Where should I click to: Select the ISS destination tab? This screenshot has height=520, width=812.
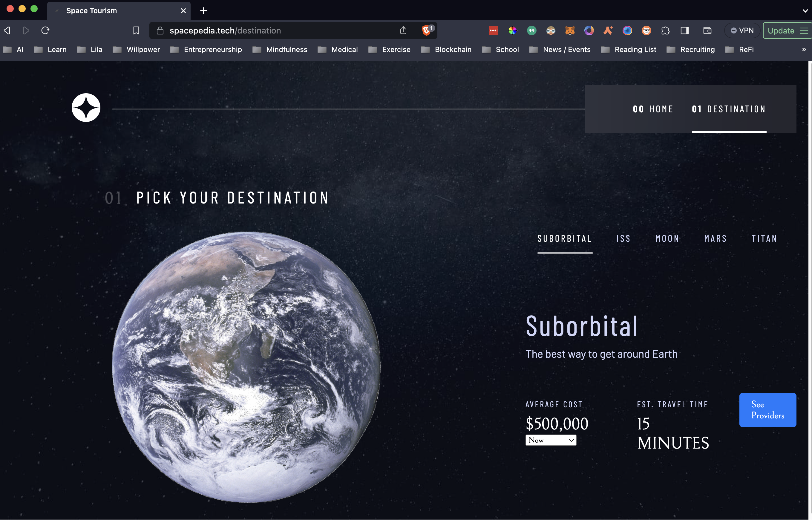623,238
